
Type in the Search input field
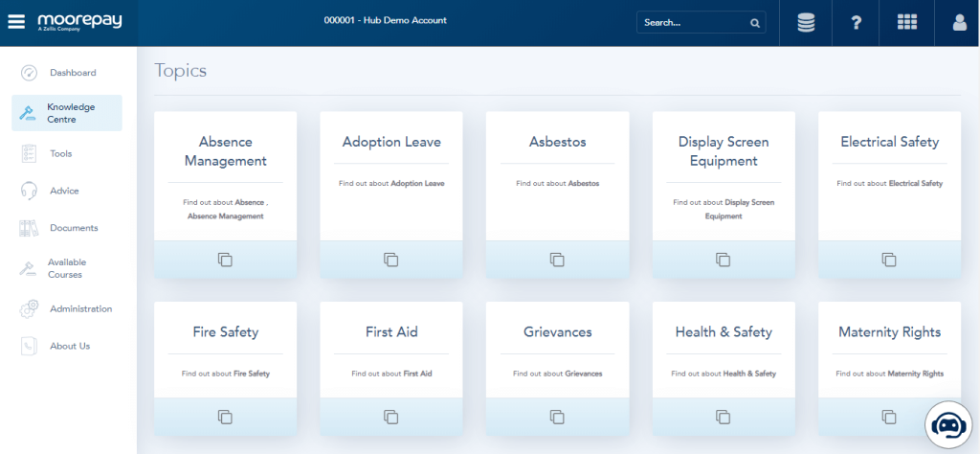[x=691, y=23]
